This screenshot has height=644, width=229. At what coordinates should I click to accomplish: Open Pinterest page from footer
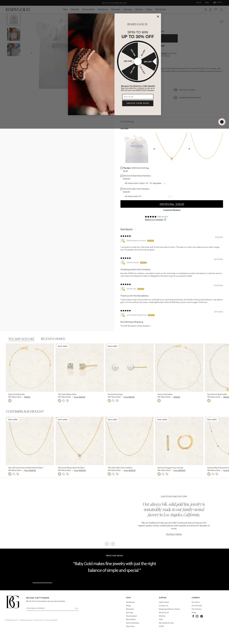[201, 616]
